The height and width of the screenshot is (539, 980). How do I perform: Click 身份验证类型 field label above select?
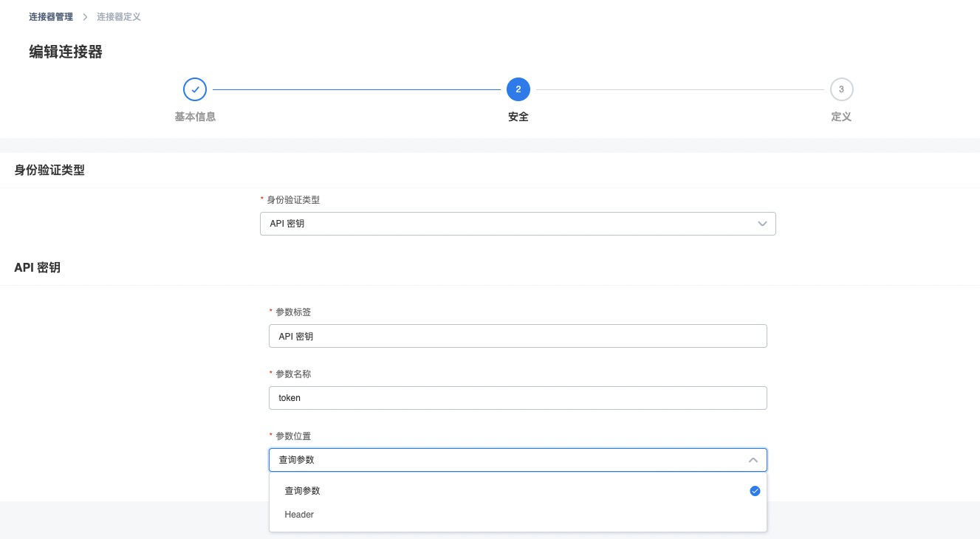tap(293, 200)
